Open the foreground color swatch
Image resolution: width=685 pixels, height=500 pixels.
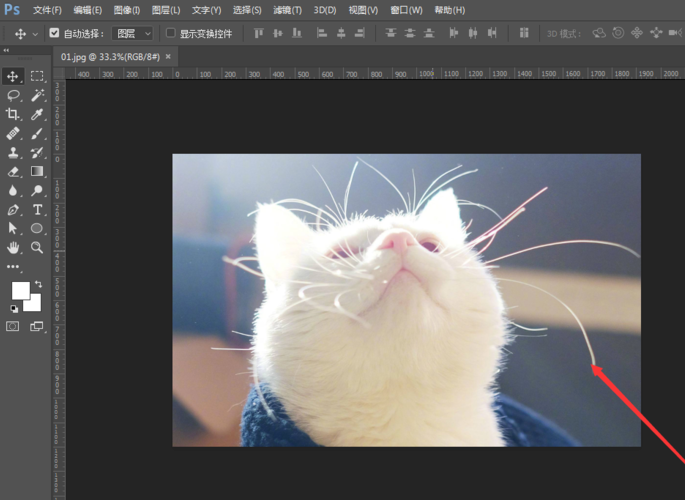point(20,290)
